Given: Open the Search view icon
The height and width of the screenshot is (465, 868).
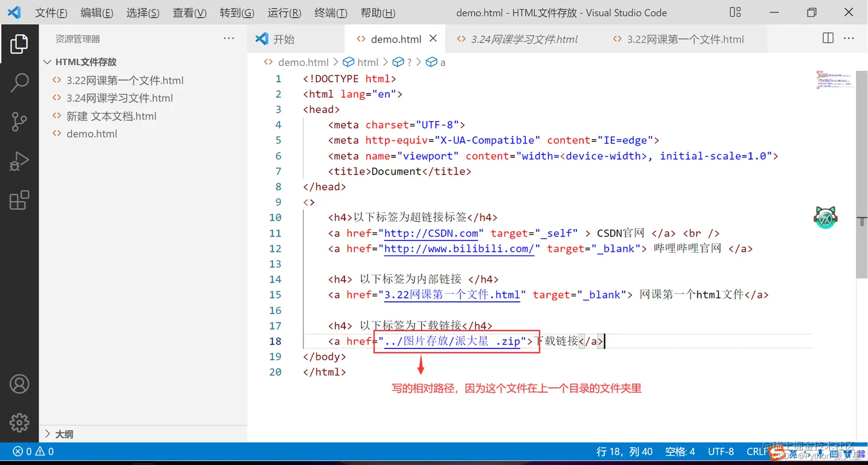Looking at the screenshot, I should (19, 83).
